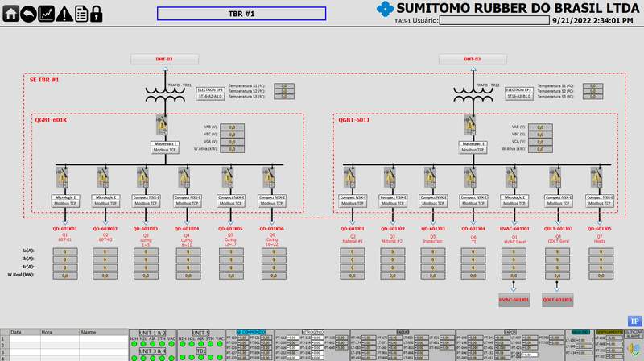
Task: Select breaker icon above HVAC-601J01 label
Action: [511, 177]
